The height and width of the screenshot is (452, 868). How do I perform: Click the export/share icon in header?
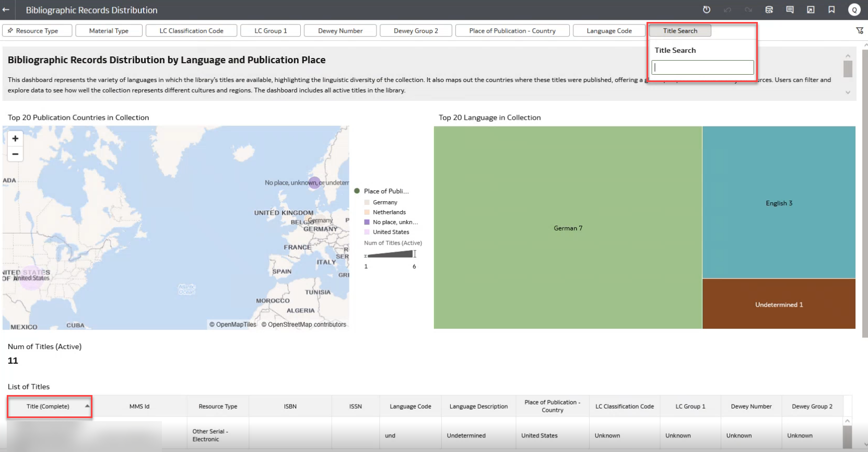(x=811, y=10)
